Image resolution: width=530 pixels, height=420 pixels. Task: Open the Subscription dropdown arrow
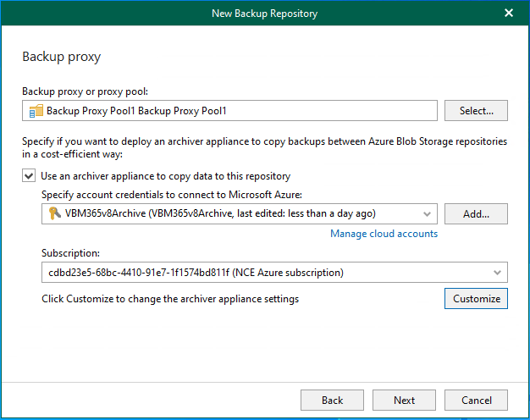point(497,273)
